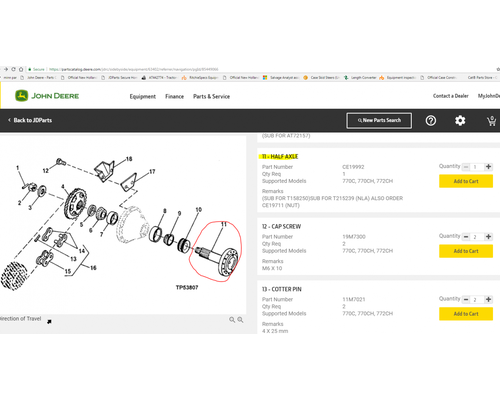Click the browser reload icon
The image size is (500, 400).
tap(13, 69)
